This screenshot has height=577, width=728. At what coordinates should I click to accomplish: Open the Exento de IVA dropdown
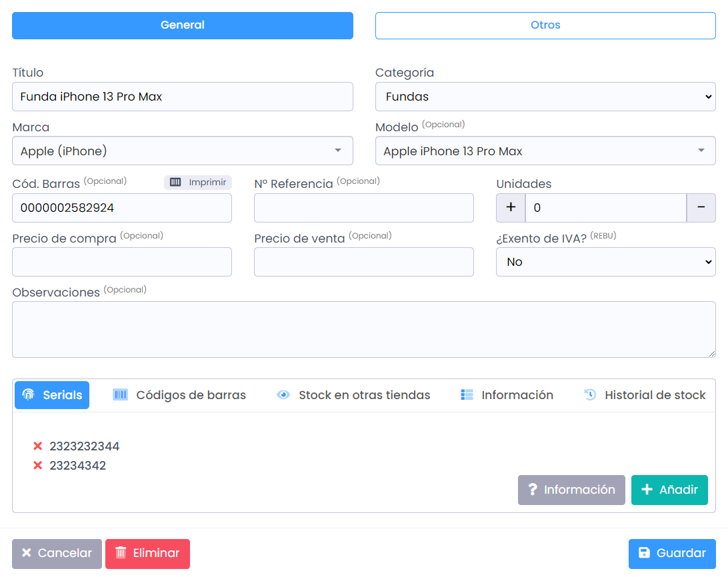pyautogui.click(x=605, y=262)
